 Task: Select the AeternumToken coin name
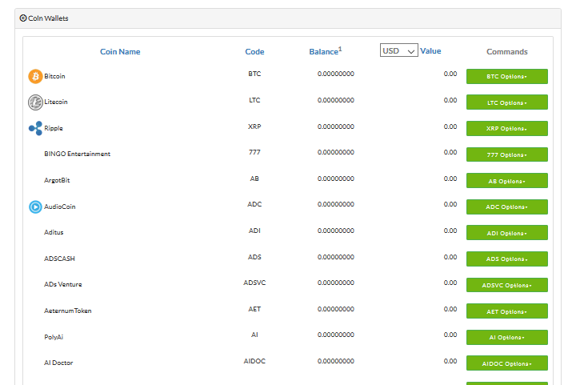click(68, 311)
